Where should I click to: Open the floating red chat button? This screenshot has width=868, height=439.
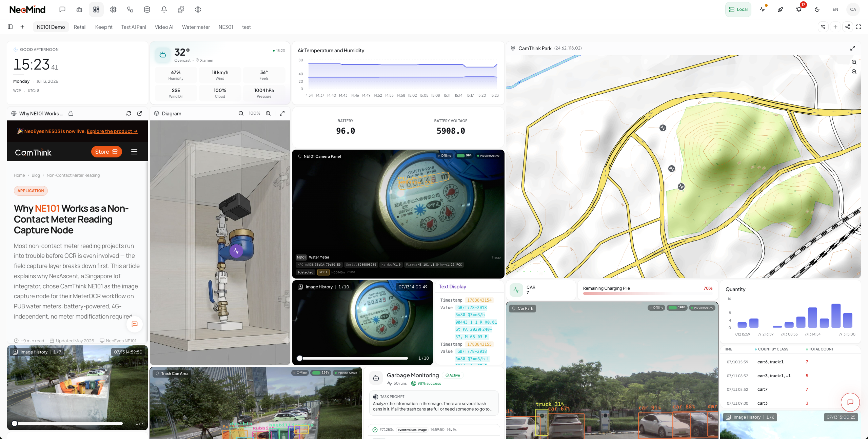(x=850, y=402)
